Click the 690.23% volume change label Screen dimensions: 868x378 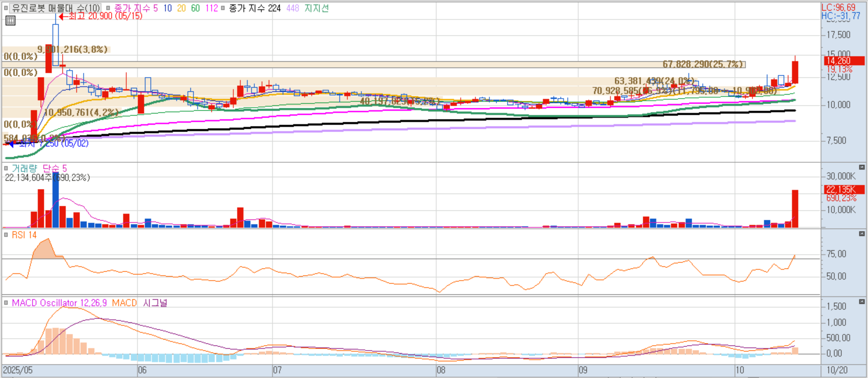[x=841, y=198]
